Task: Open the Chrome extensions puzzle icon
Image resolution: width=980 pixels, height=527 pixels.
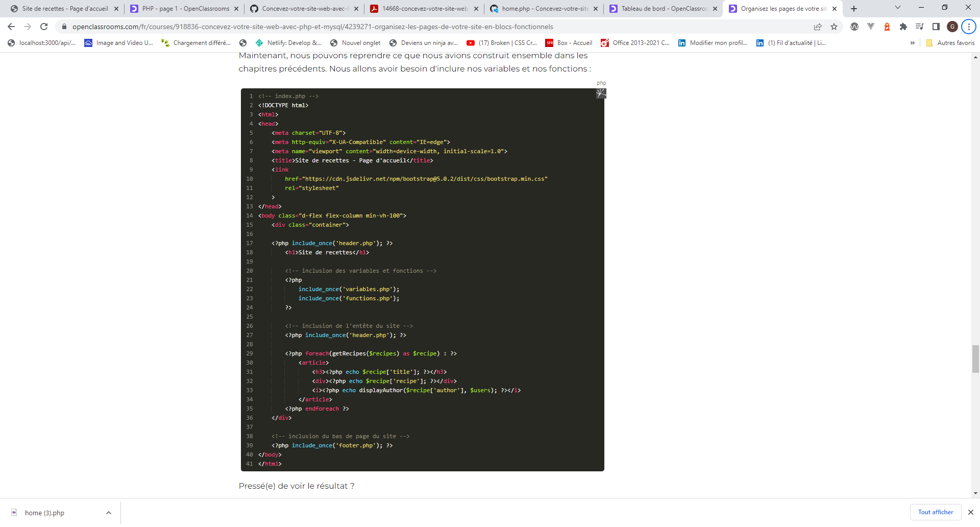Action: point(903,27)
